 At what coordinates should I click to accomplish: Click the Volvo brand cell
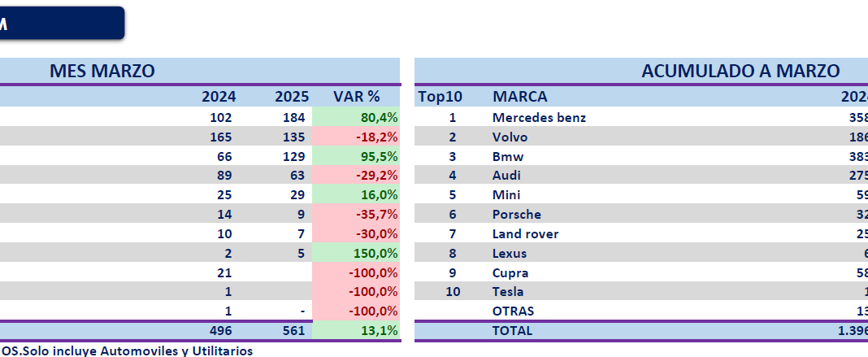click(x=510, y=137)
